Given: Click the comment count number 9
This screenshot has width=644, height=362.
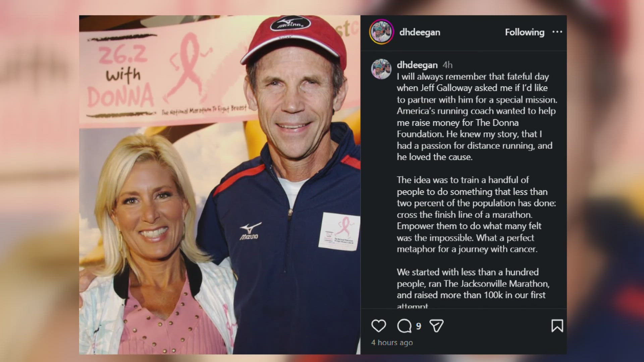Looking at the screenshot, I should pyautogui.click(x=418, y=326).
